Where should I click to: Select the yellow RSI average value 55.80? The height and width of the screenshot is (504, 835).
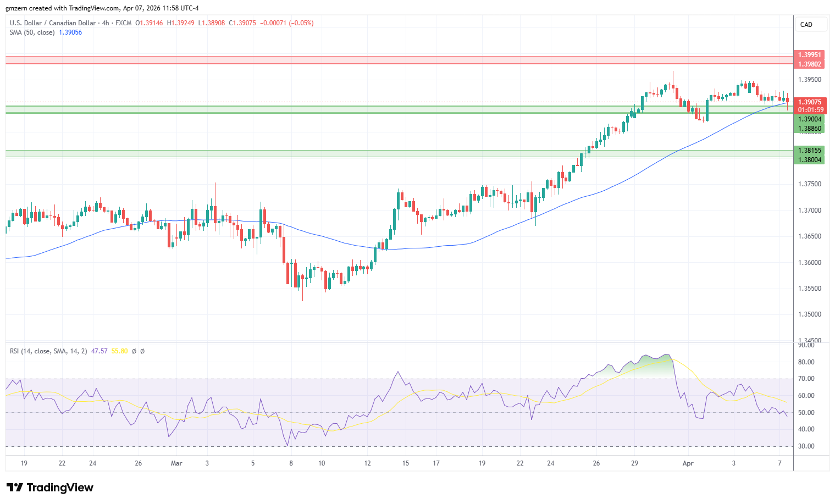point(120,351)
